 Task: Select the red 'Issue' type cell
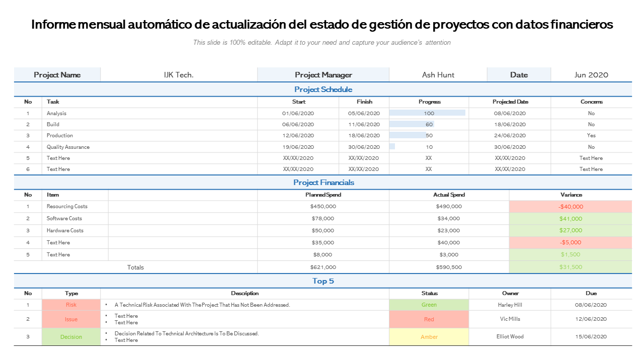tap(71, 319)
